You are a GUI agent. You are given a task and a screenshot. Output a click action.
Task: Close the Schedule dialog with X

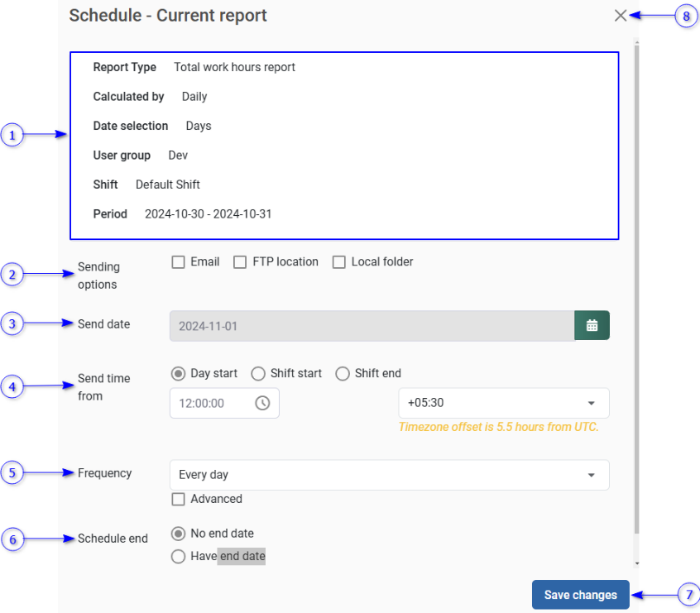point(621,15)
